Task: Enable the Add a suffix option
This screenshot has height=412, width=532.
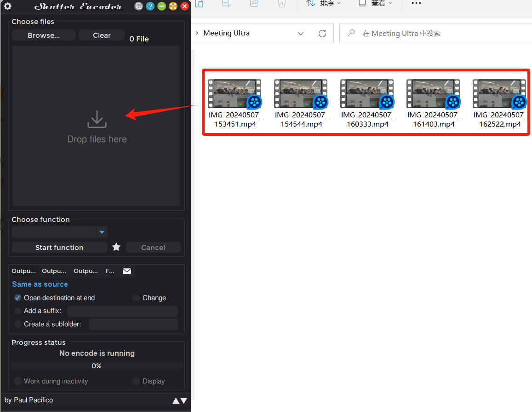Action: click(17, 311)
